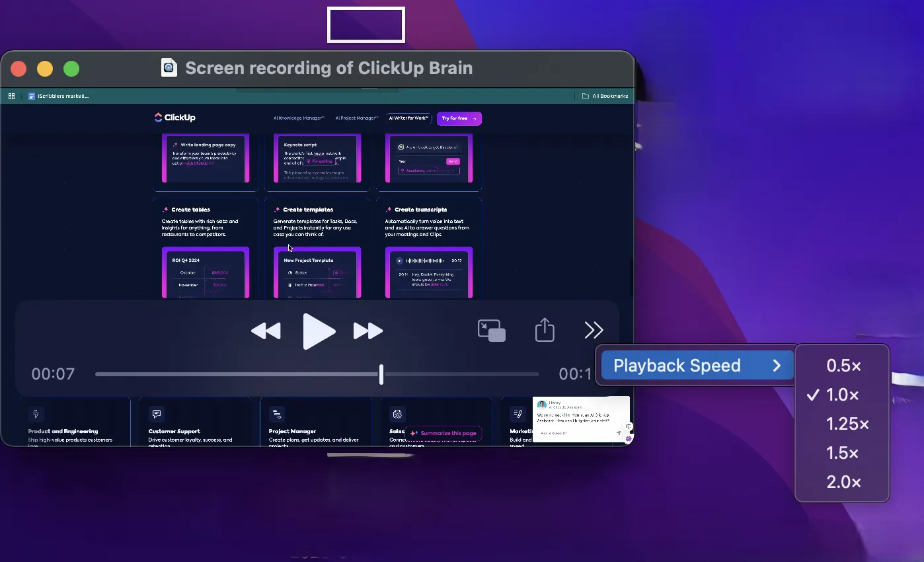
Task: Open AI Project Manager nav link
Action: click(356, 118)
